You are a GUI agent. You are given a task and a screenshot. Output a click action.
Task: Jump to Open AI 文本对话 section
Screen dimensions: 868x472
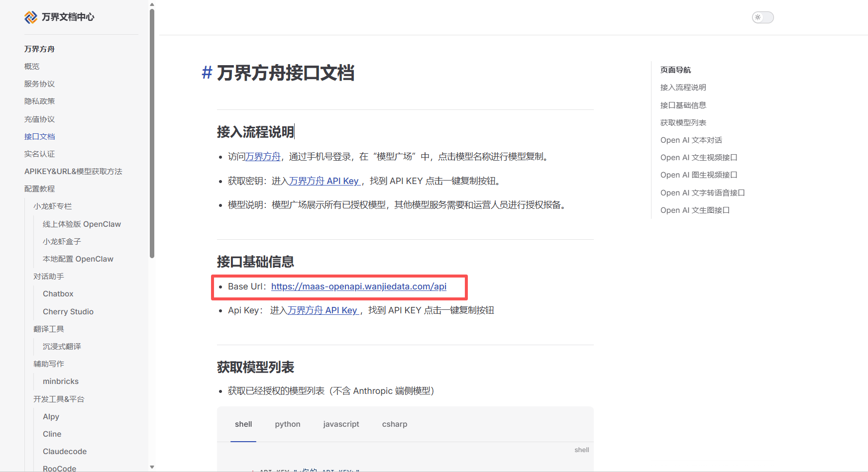tap(691, 140)
